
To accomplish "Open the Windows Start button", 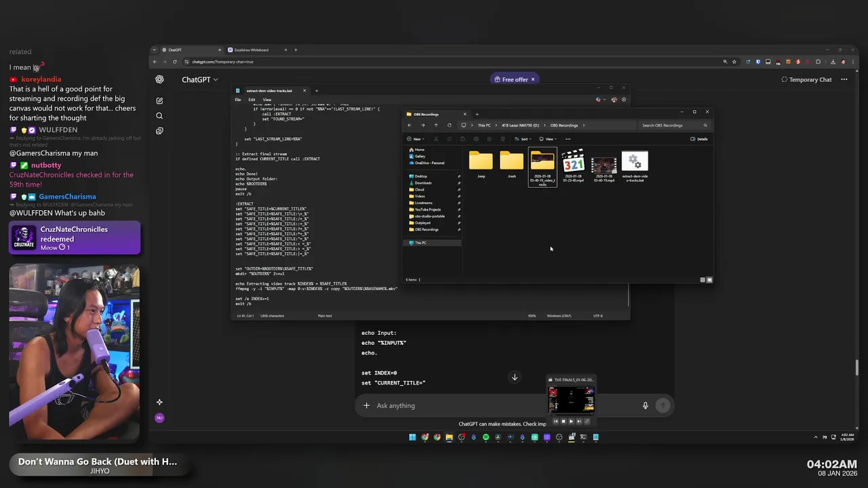I will 412,437.
